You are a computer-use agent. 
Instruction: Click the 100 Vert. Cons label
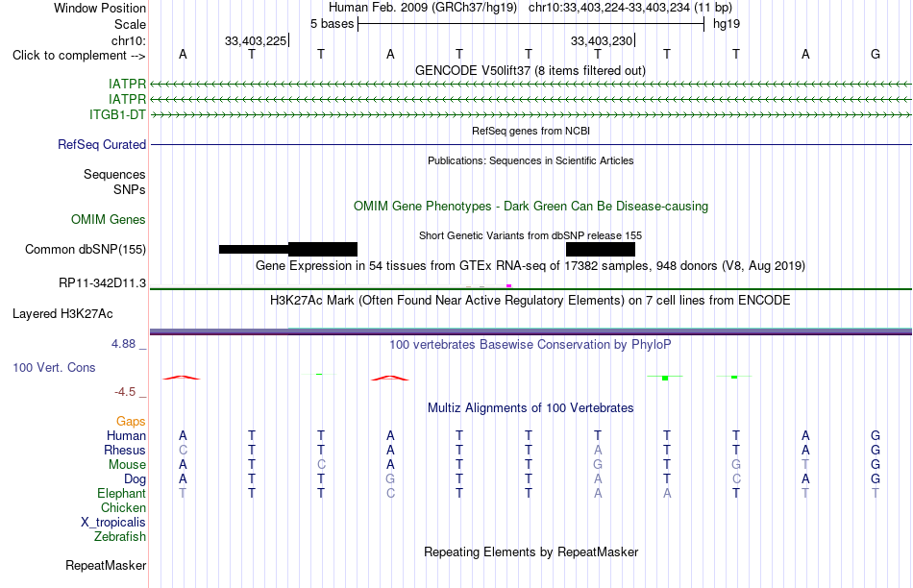coord(54,367)
